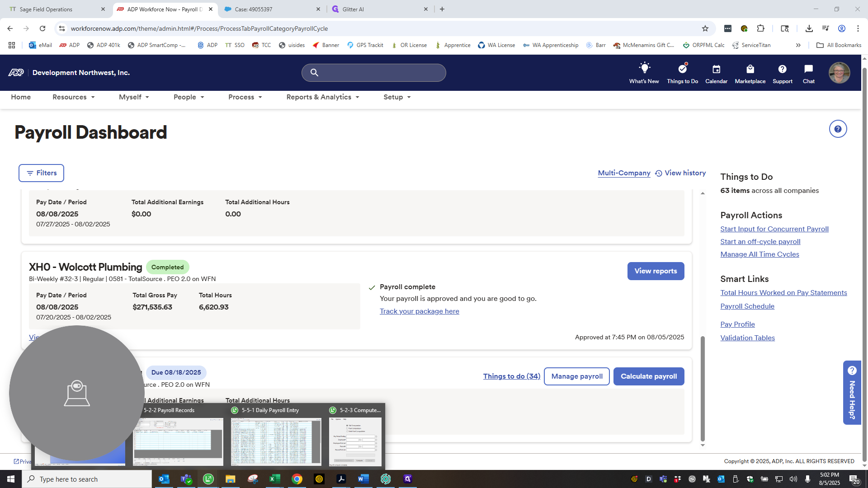Image resolution: width=868 pixels, height=488 pixels.
Task: Click the Calculate payroll button
Action: tap(649, 376)
